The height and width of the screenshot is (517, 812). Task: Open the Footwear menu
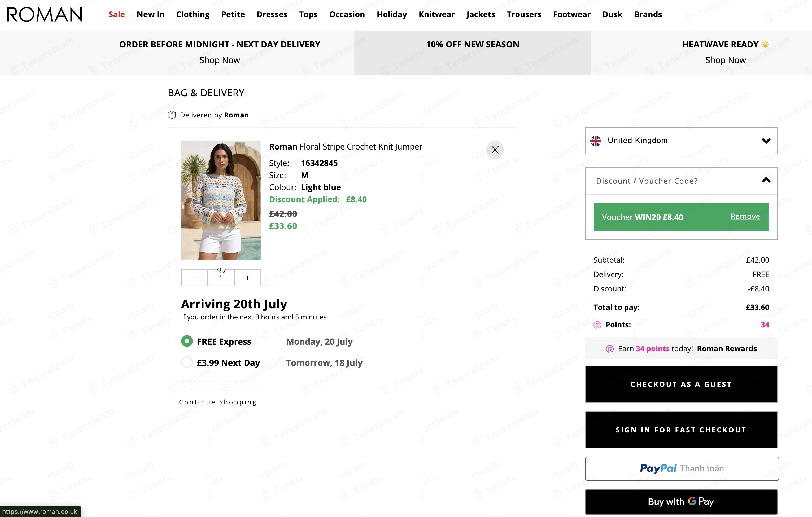coord(572,15)
